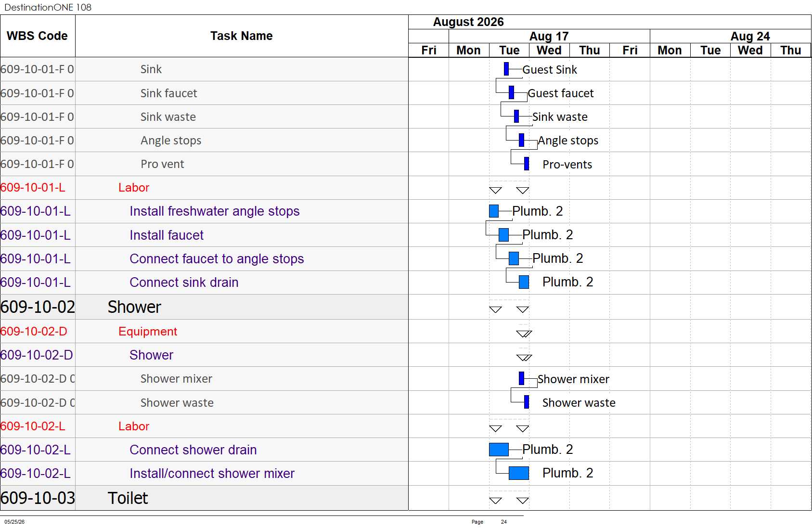Image resolution: width=812 pixels, height=528 pixels.
Task: Click the Guest Sink gantt bar
Action: pyautogui.click(x=506, y=69)
